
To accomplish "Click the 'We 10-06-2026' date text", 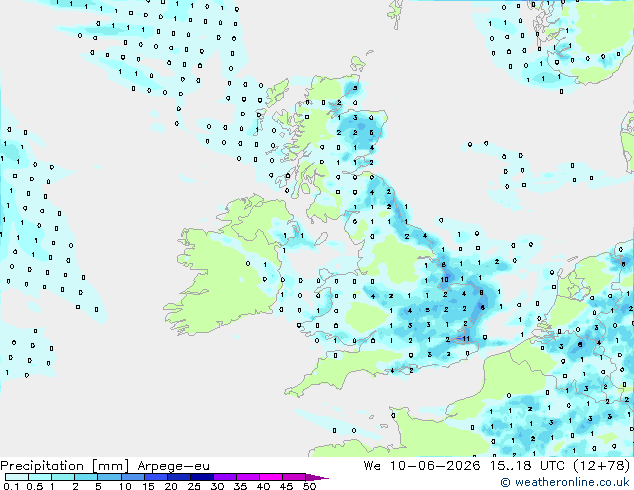I will (x=422, y=466).
